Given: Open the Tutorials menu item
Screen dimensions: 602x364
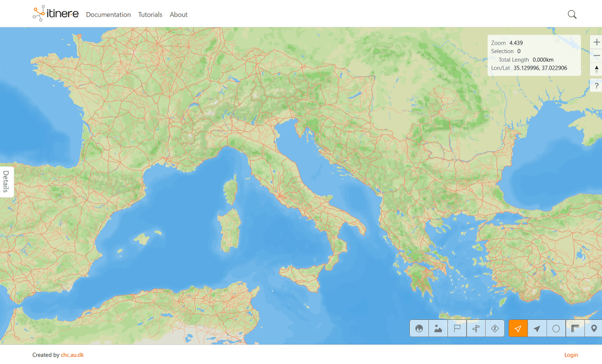Looking at the screenshot, I should (150, 15).
